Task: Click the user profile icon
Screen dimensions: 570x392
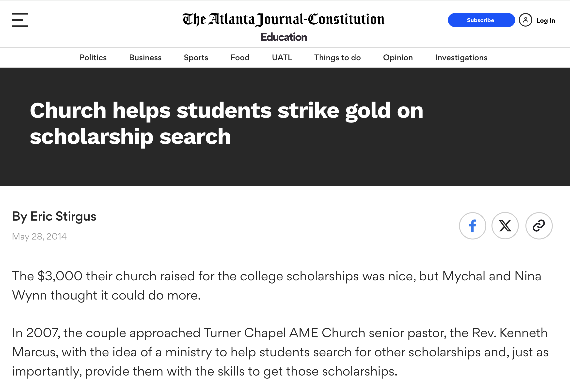Action: 525,20
